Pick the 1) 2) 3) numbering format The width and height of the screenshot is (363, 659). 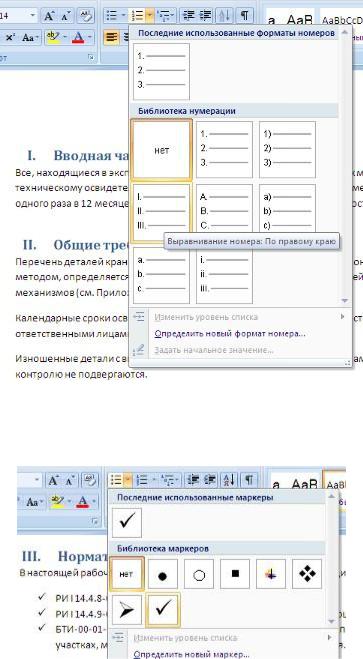[287, 150]
